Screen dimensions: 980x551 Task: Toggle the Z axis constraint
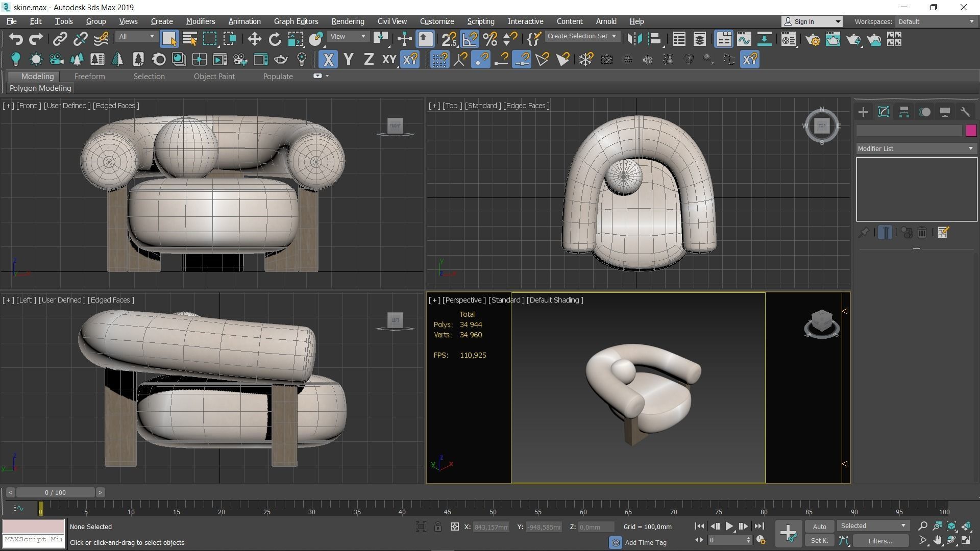point(369,59)
